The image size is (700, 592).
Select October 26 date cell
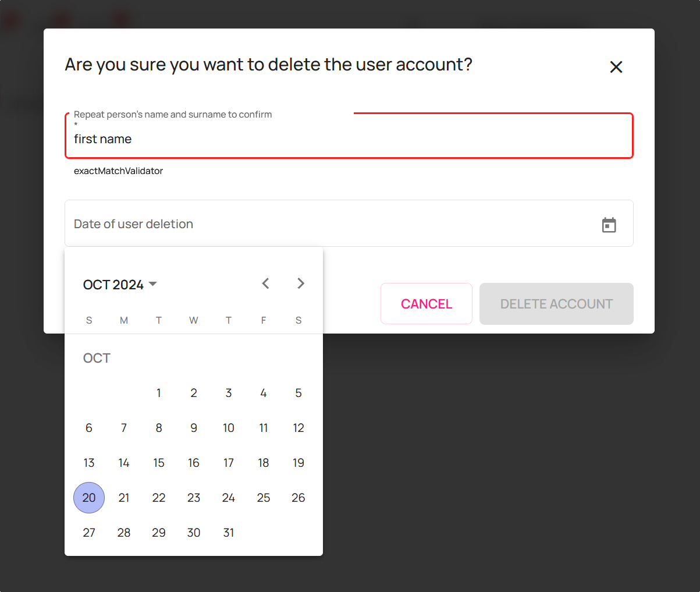[299, 498]
